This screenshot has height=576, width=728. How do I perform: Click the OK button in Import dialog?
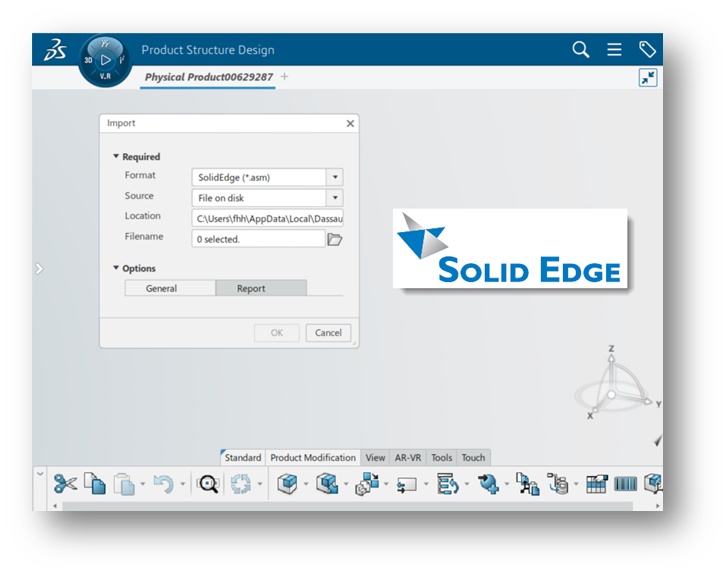pos(277,333)
